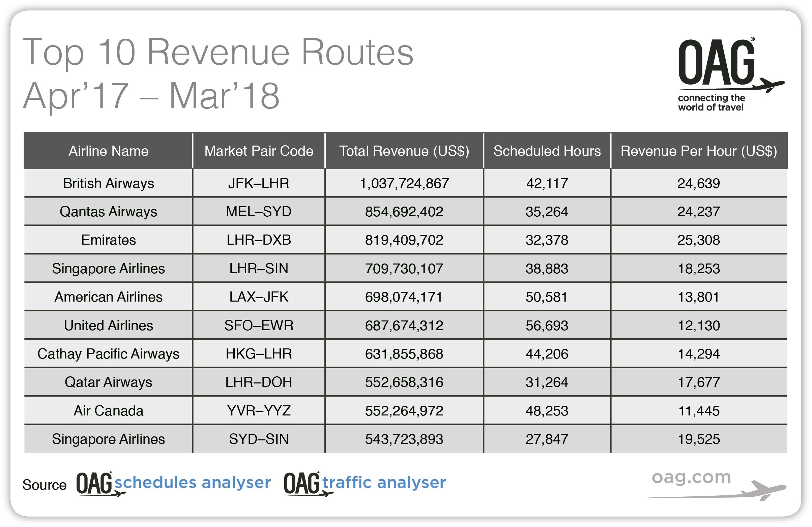Viewport: 812px width, 527px height.
Task: Select Revenue Per Hour (US$) header
Action: [x=698, y=151]
